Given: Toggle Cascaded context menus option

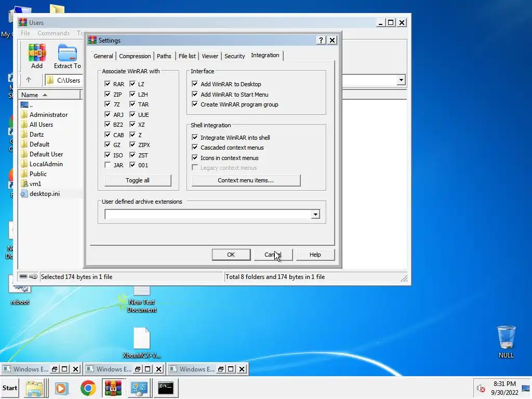Looking at the screenshot, I should [x=195, y=147].
